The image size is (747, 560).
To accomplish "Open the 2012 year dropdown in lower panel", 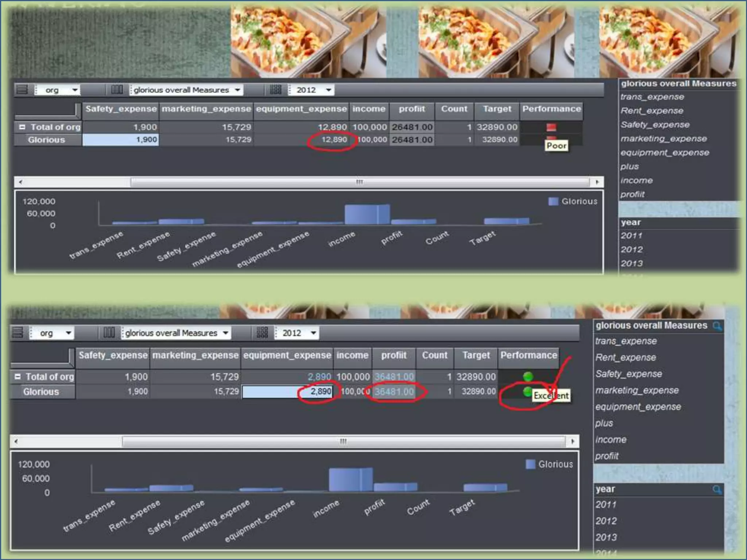I will pyautogui.click(x=313, y=333).
